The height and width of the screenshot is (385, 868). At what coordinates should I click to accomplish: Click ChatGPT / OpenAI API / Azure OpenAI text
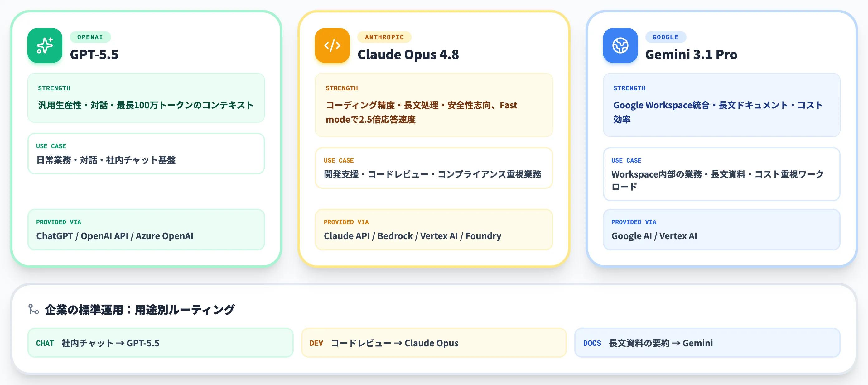(115, 236)
